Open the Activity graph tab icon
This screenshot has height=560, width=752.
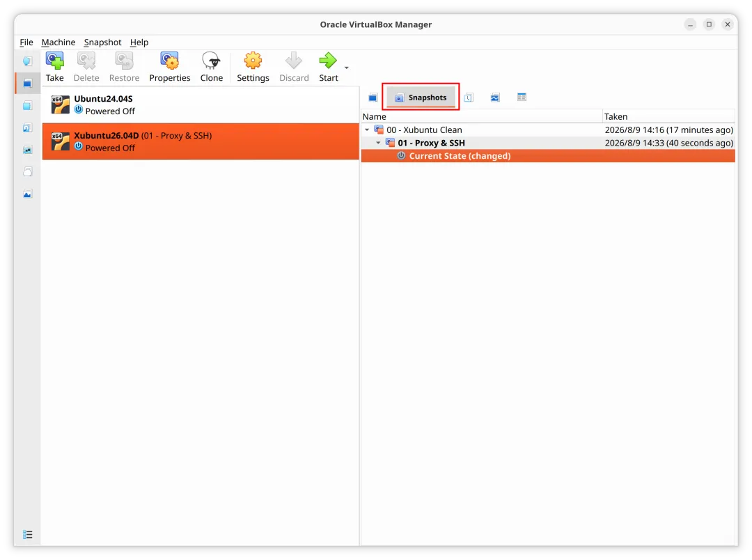pos(495,98)
